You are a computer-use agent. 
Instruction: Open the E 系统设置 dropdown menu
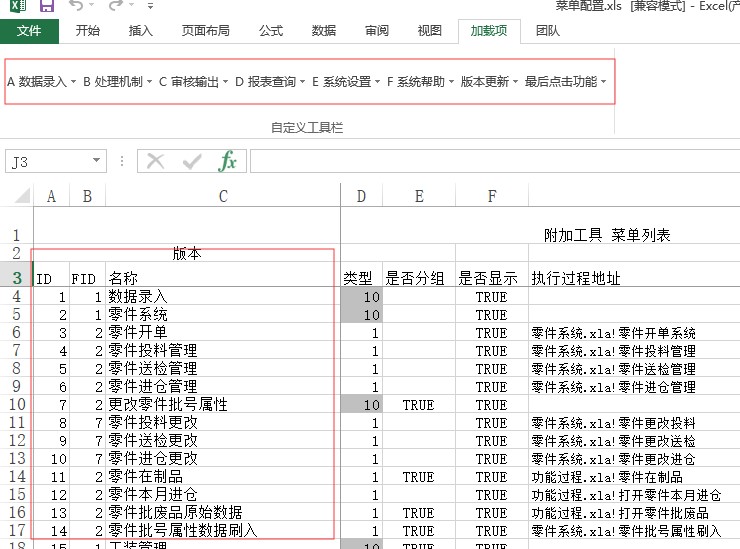(345, 82)
